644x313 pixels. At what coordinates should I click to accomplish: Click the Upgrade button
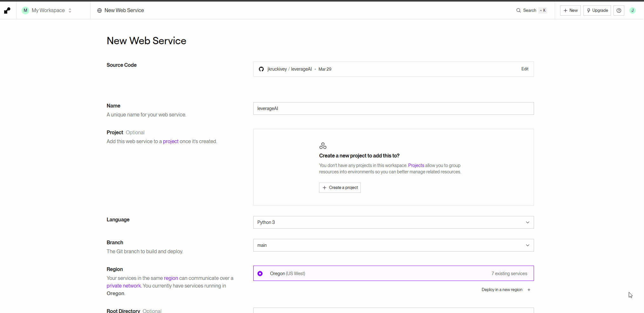click(597, 10)
